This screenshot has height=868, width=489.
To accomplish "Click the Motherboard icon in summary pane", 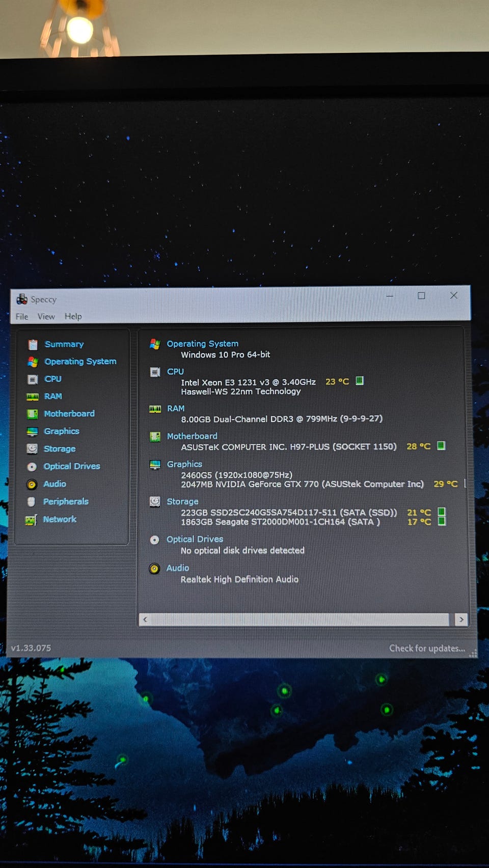I will point(155,437).
